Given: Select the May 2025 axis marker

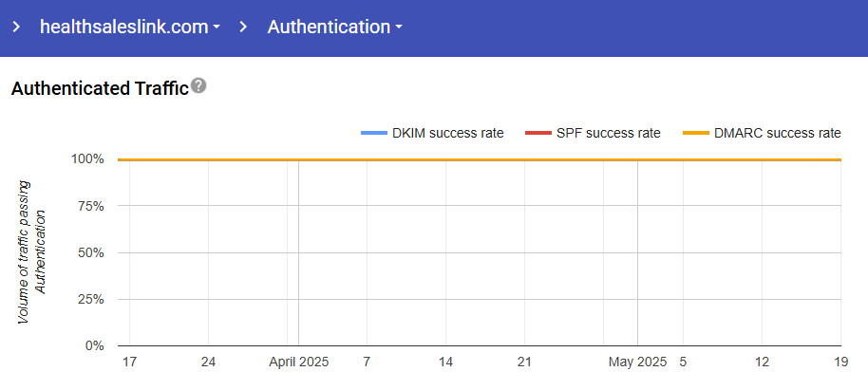Looking at the screenshot, I should pos(638,362).
